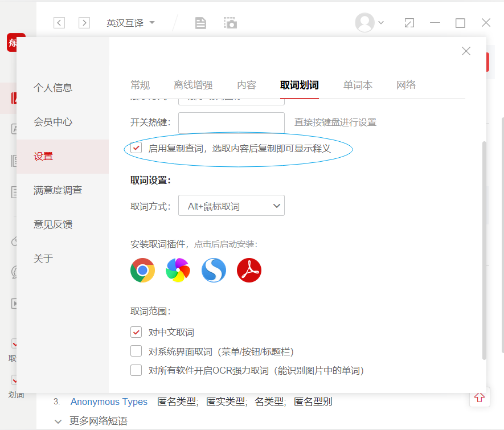Disable the copy-to-lookup checkbox 启用复制查词
This screenshot has width=504, height=430.
[x=136, y=148]
